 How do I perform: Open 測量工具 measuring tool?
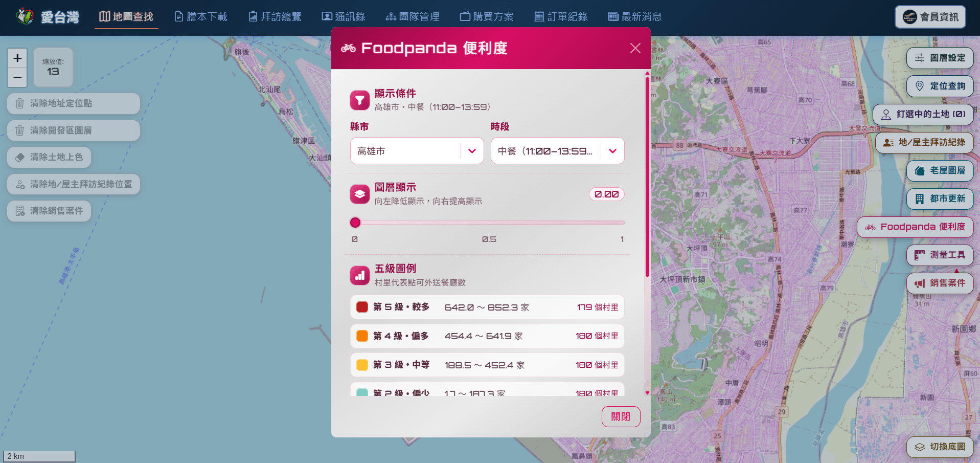click(940, 255)
